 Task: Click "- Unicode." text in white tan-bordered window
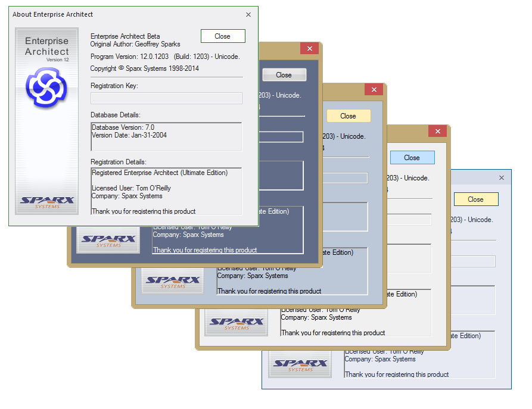tap(415, 178)
